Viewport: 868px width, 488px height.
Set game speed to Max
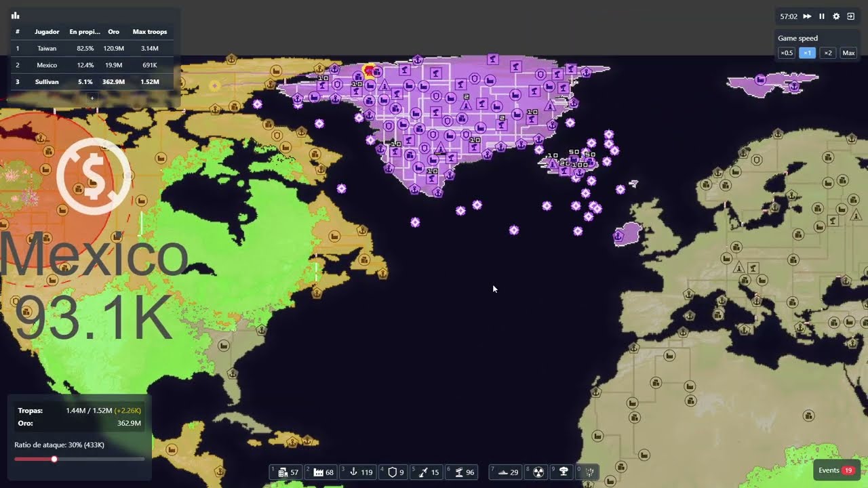tap(848, 53)
